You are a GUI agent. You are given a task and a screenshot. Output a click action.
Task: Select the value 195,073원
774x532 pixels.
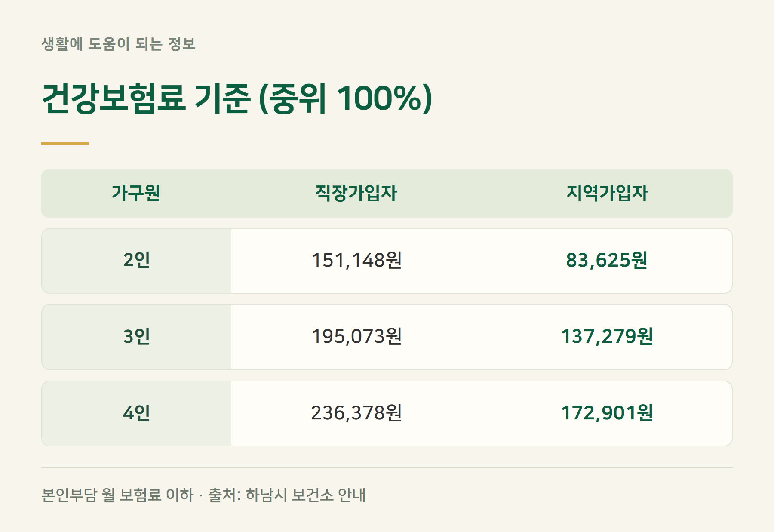[x=356, y=337]
